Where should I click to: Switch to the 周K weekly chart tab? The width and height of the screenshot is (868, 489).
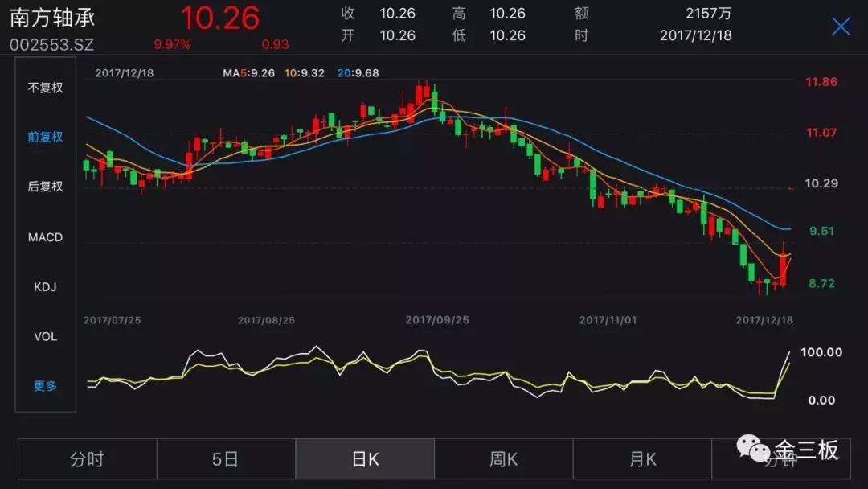pos(504,458)
